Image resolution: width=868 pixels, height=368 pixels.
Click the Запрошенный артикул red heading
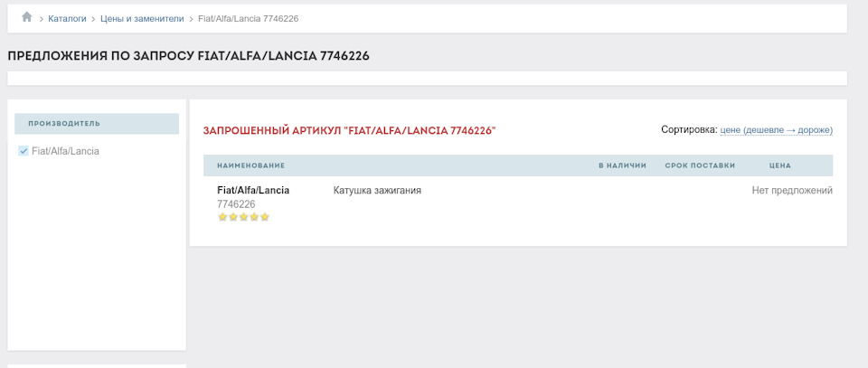(x=349, y=130)
